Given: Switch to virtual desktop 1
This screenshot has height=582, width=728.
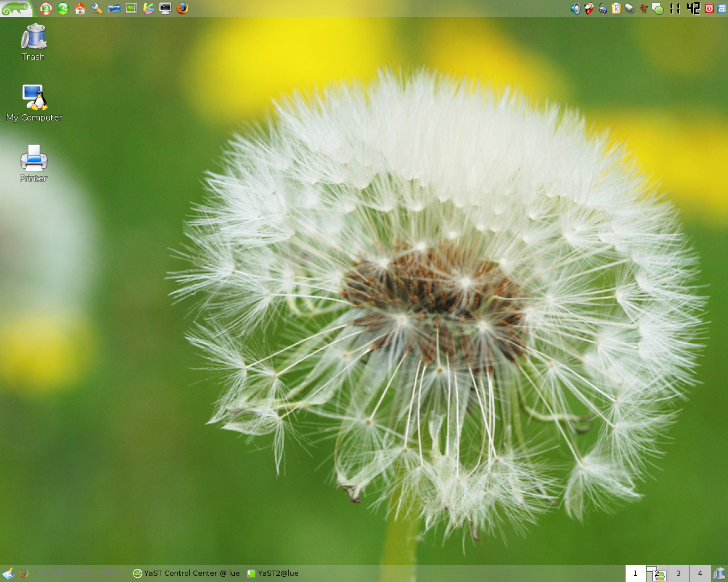Looking at the screenshot, I should (x=635, y=573).
